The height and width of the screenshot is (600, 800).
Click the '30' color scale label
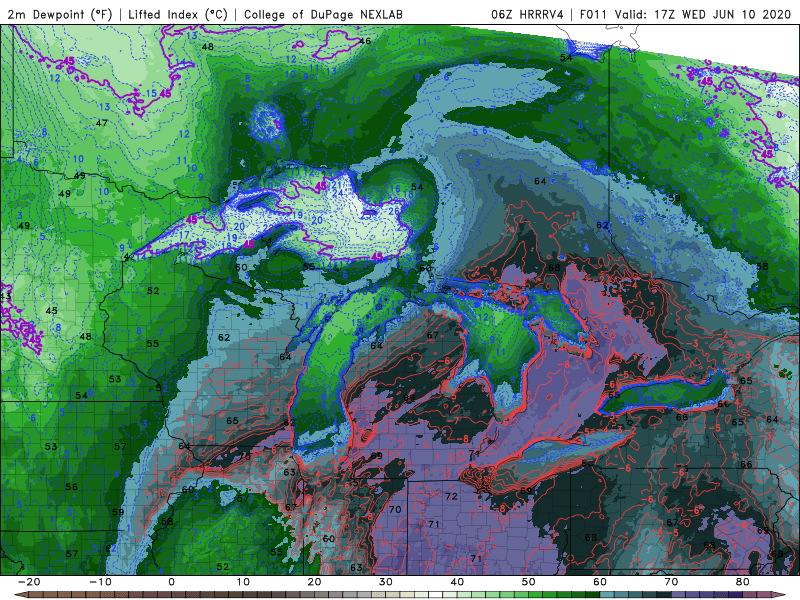[386, 582]
